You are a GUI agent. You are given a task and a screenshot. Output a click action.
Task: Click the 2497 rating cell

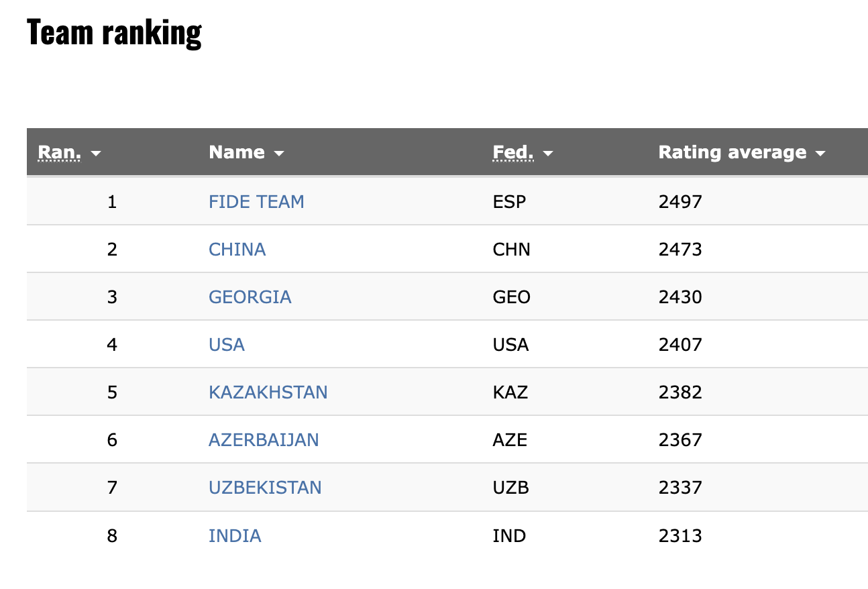[680, 202]
